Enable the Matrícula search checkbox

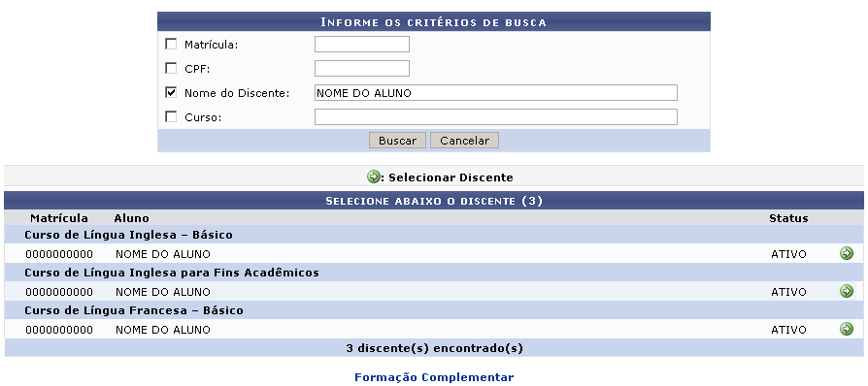[x=171, y=44]
